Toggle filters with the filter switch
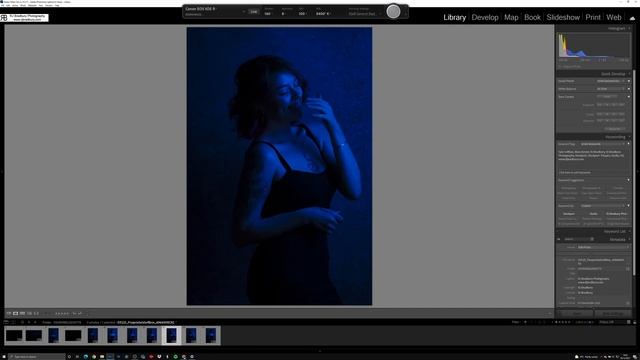The image size is (640, 360). point(629,322)
